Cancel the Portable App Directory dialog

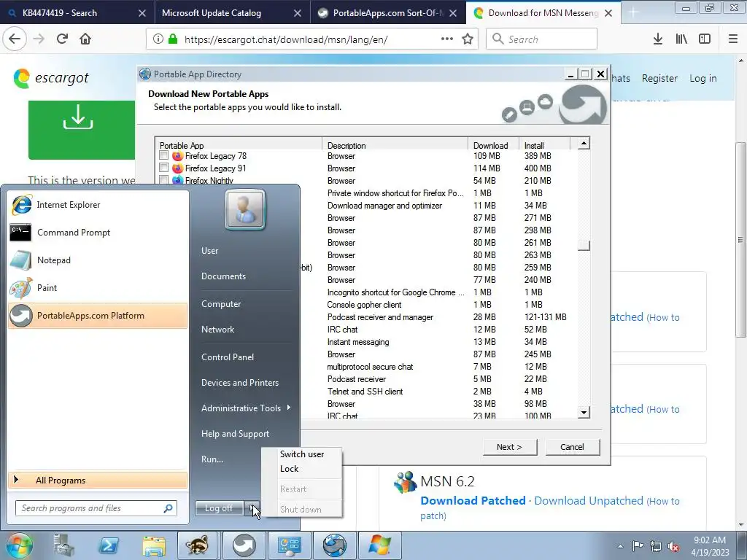click(x=572, y=447)
